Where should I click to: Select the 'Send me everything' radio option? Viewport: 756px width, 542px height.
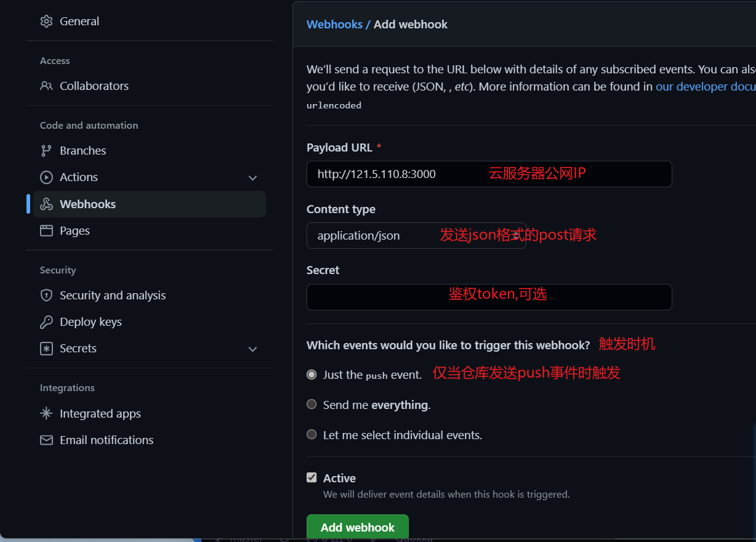pos(312,405)
